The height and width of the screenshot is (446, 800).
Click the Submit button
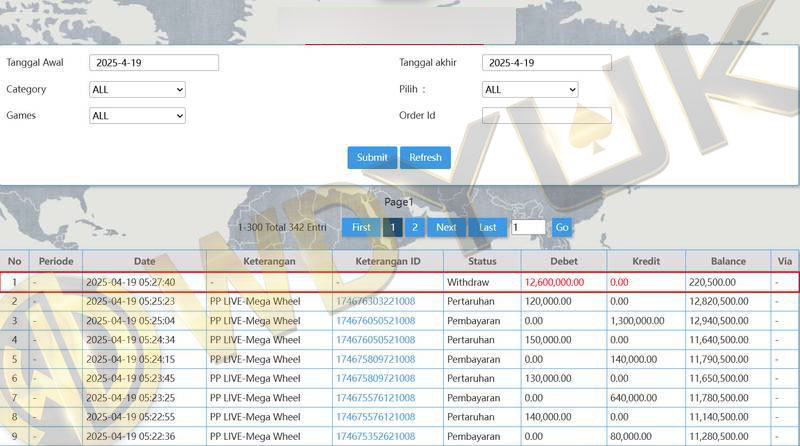point(372,157)
